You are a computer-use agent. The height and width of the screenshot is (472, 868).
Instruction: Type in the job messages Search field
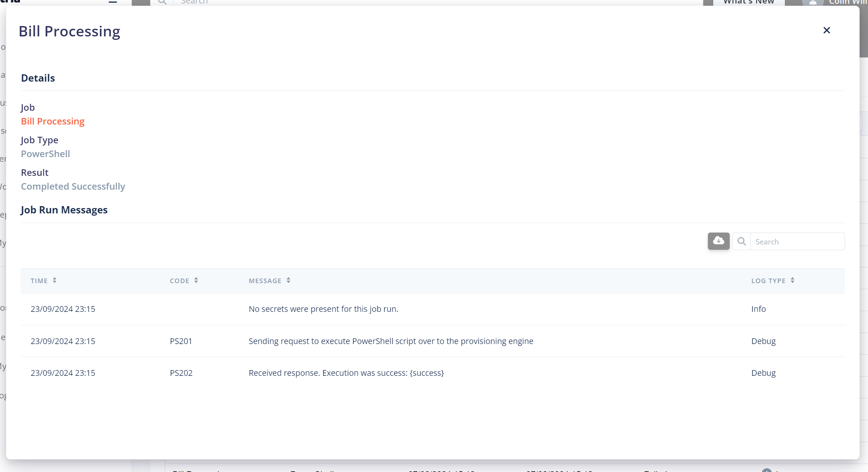click(797, 241)
